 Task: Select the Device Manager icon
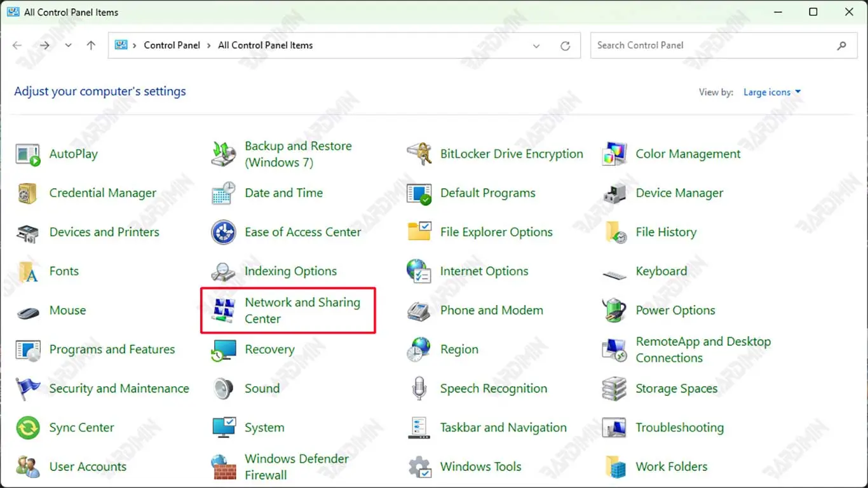(614, 193)
